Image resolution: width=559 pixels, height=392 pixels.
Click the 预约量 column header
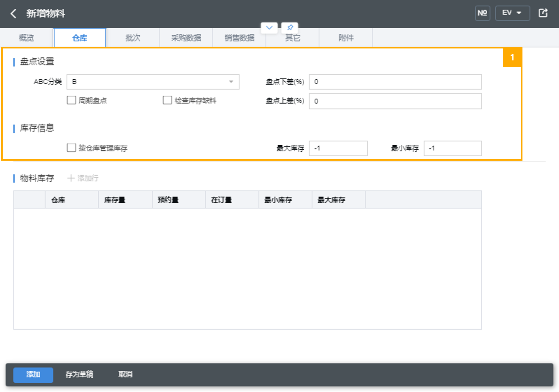(179, 200)
